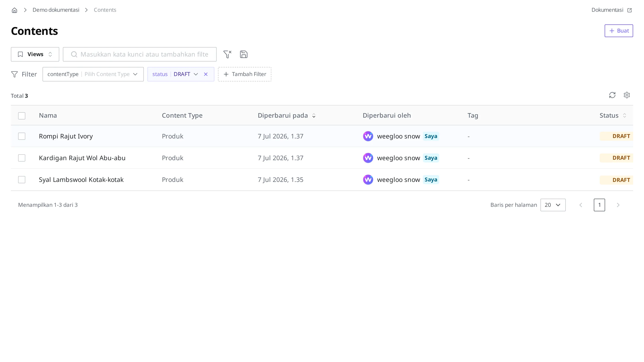644x362 pixels.
Task: Click the Total 3 count label
Action: pyautogui.click(x=19, y=96)
